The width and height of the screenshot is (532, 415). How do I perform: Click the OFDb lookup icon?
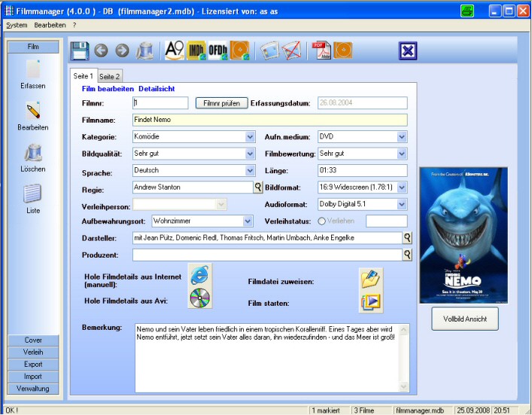tap(218, 51)
